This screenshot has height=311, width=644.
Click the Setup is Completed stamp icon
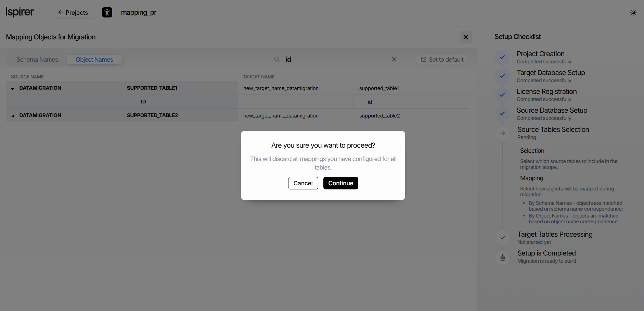click(x=502, y=257)
